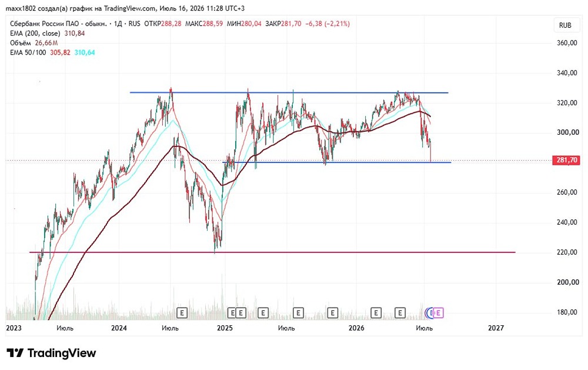The image size is (588, 370).
Task: Click the first E earnings marker near July 2024
Action: [x=182, y=312]
